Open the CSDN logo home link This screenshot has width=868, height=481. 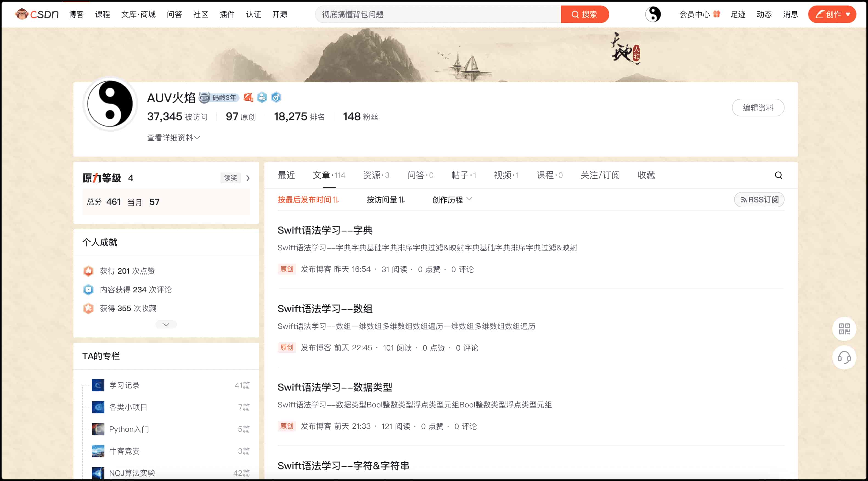tap(37, 14)
